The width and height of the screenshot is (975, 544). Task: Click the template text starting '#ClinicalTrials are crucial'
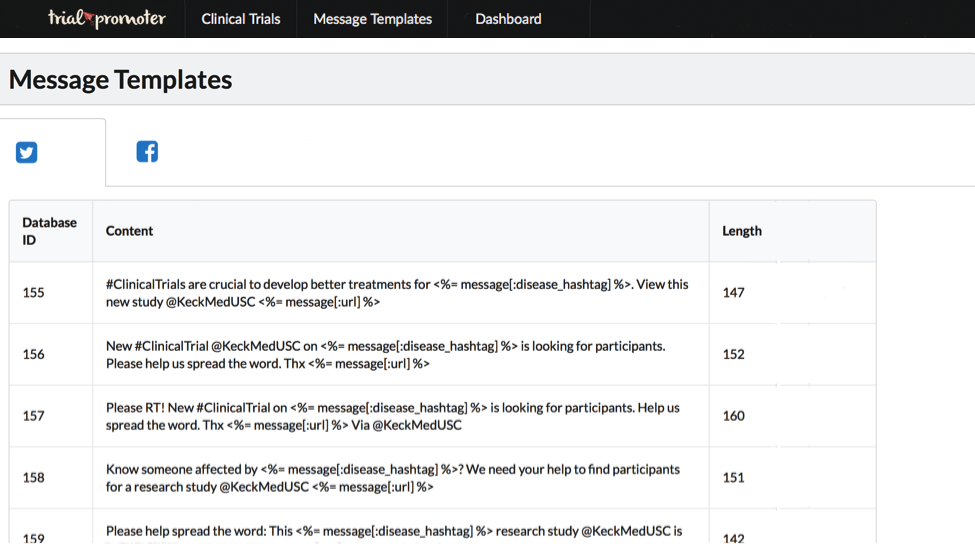click(397, 293)
